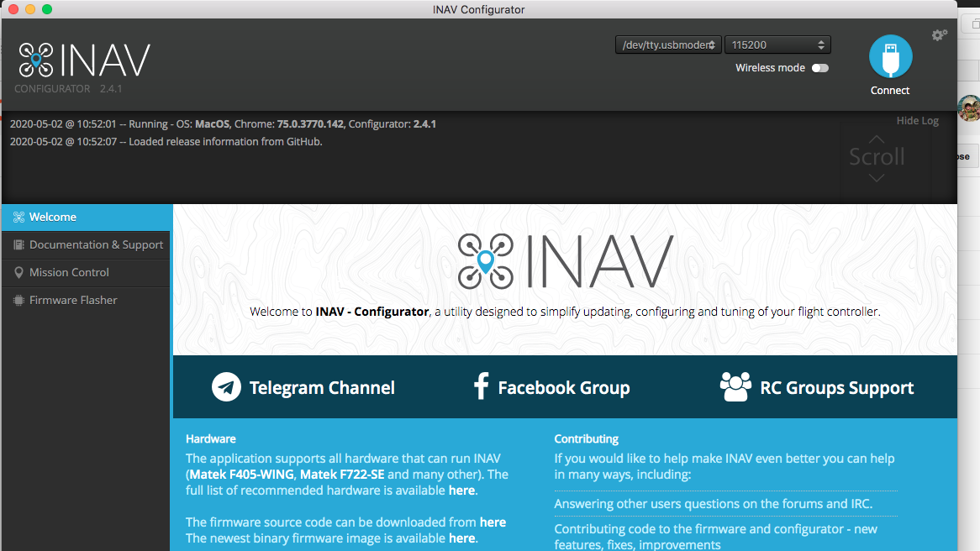Screen dimensions: 980x551
Task: Click the green macOS fullscreen button
Action: tap(47, 9)
